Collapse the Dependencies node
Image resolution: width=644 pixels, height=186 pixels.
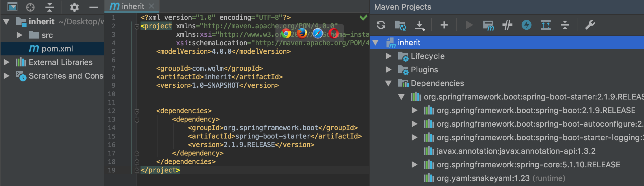[x=389, y=83]
